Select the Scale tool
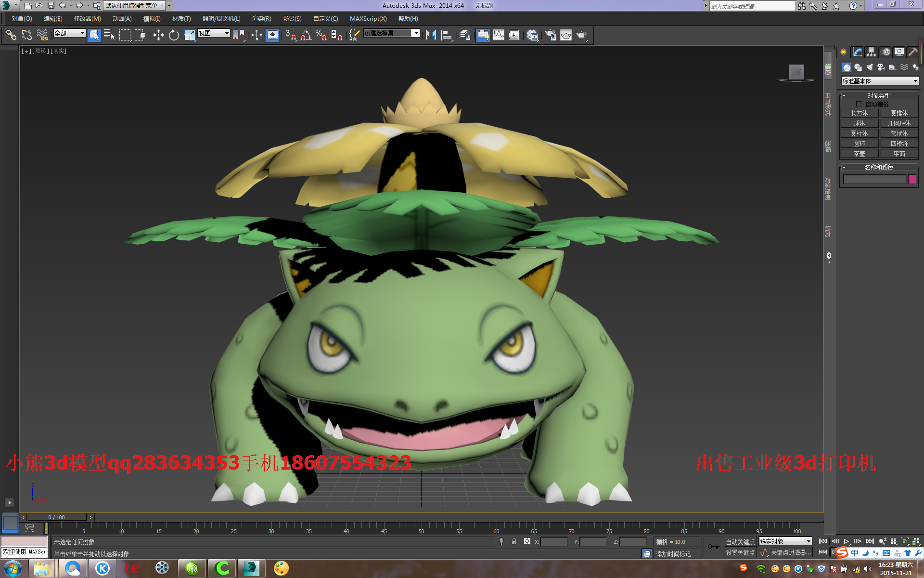Screen dimensions: 924x578 [190, 35]
